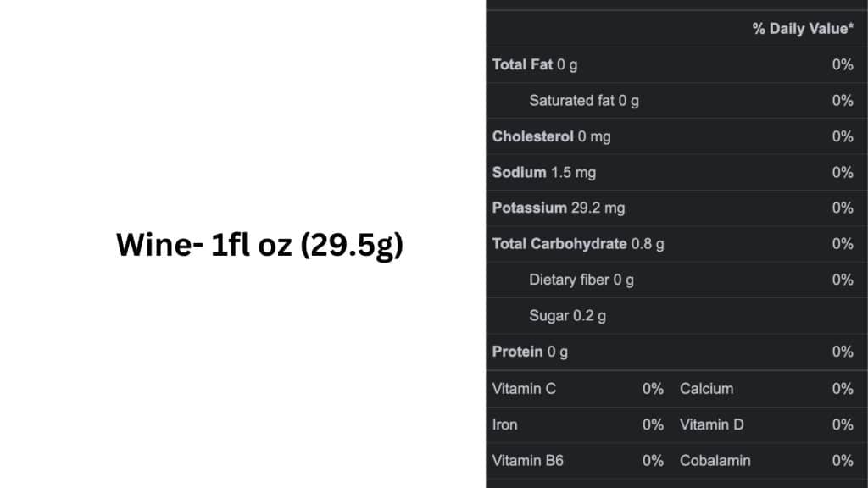868x488 pixels.
Task: Click the 0% value in the Sodium row
Action: click(842, 172)
